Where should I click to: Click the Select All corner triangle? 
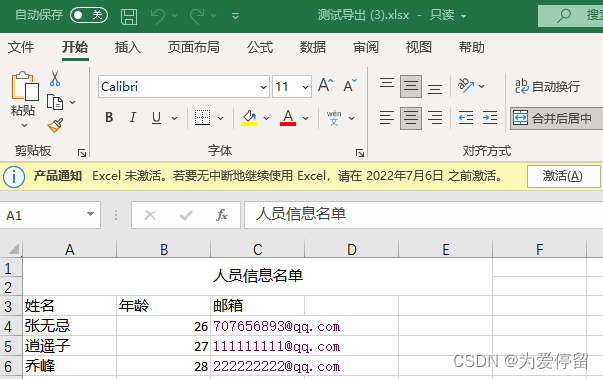(x=13, y=249)
